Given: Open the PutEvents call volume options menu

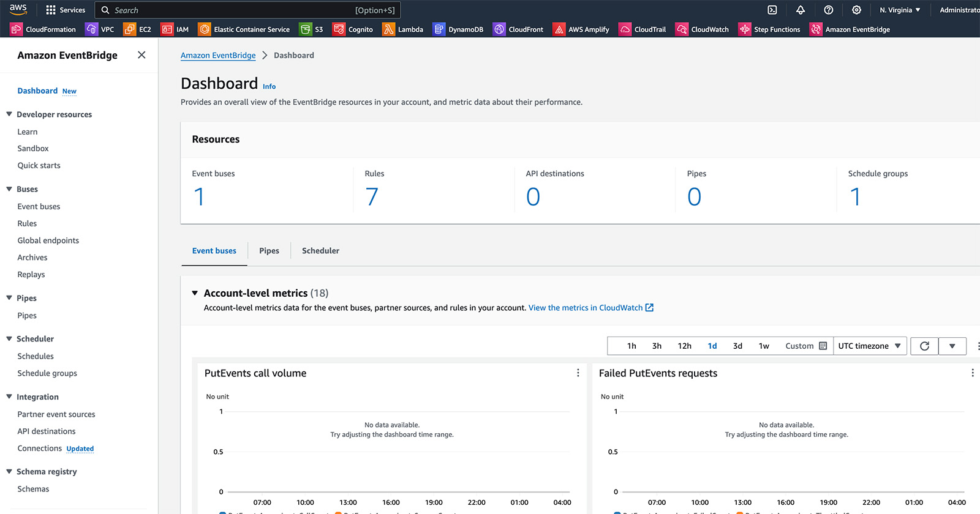Looking at the screenshot, I should pyautogui.click(x=578, y=373).
